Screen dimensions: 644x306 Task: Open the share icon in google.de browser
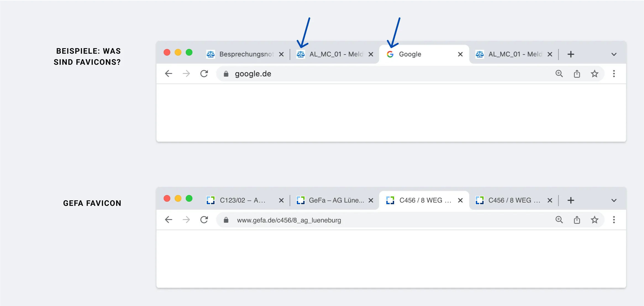pyautogui.click(x=577, y=74)
